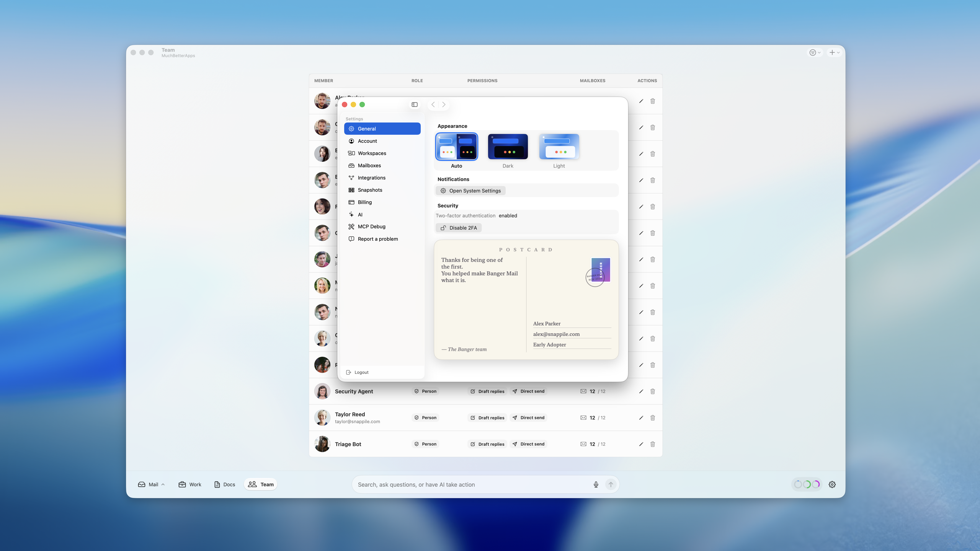980x551 pixels.
Task: Delete Triage Bot with trash icon
Action: (x=653, y=444)
